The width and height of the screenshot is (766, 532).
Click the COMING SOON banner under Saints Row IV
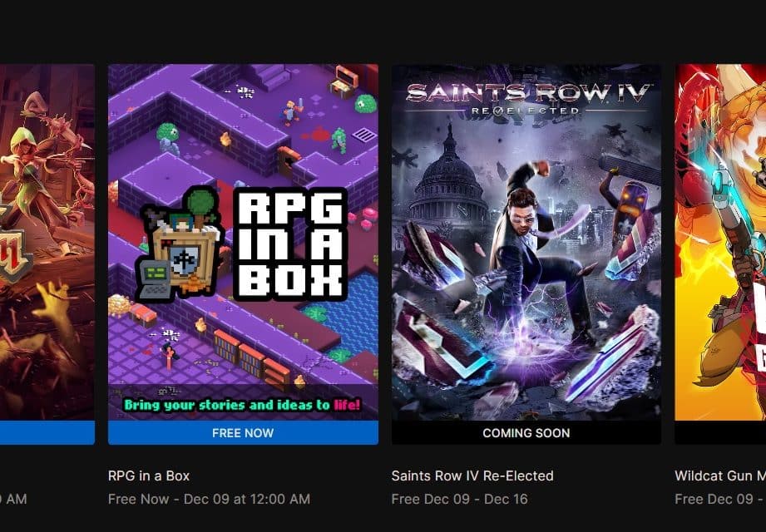click(x=526, y=433)
